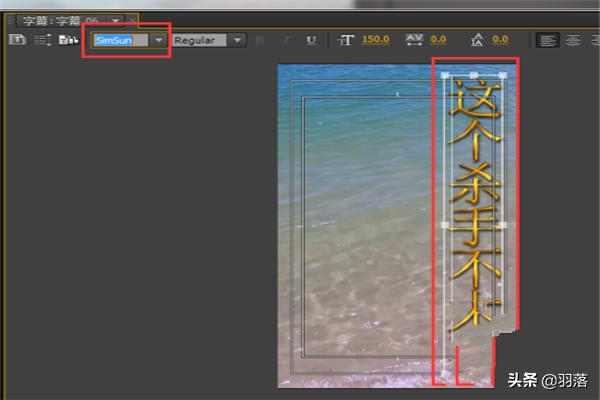Screen dimensions: 600x400
Task: Click the top-left handle of the text box
Action: coord(445,75)
